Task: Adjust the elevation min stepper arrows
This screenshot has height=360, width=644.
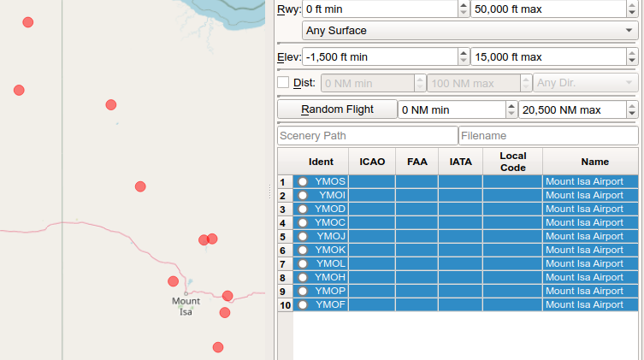Action: click(464, 56)
